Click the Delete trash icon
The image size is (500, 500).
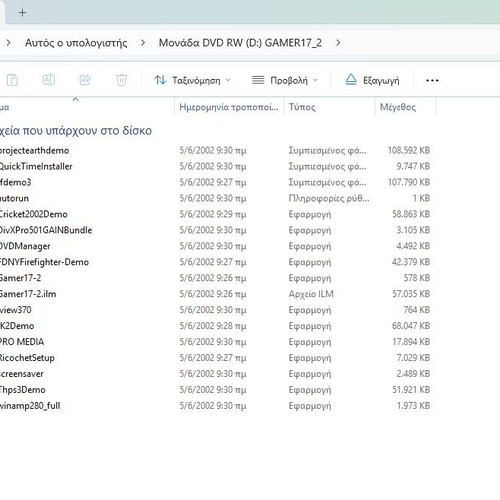pos(121,80)
